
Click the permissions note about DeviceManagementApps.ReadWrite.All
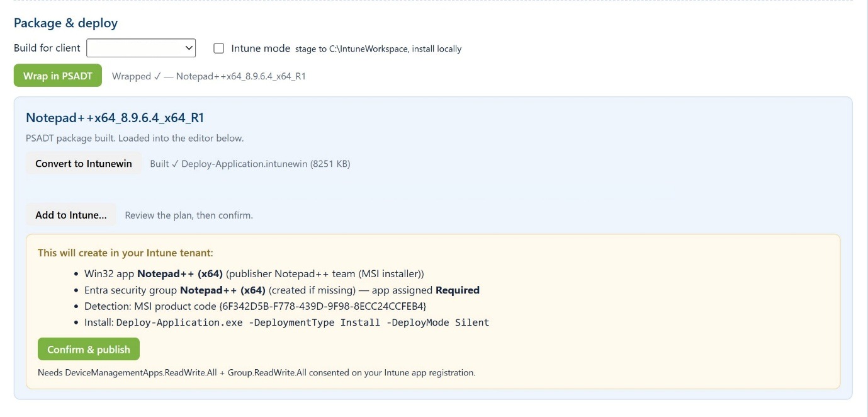click(x=257, y=372)
